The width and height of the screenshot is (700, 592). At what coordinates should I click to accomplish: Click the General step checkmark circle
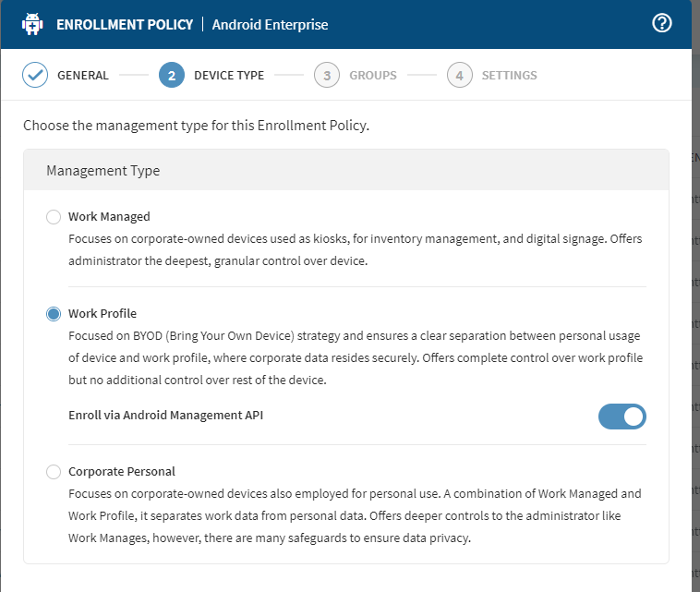click(x=35, y=76)
